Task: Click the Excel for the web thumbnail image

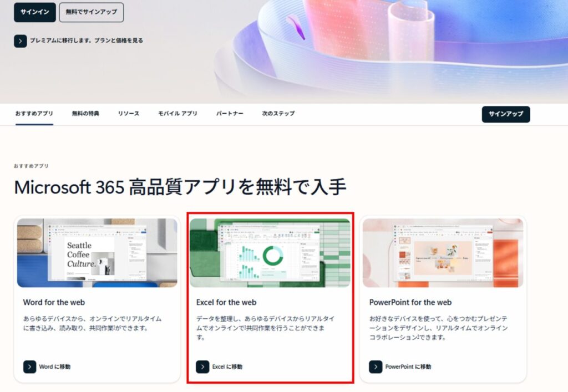Action: tap(270, 253)
